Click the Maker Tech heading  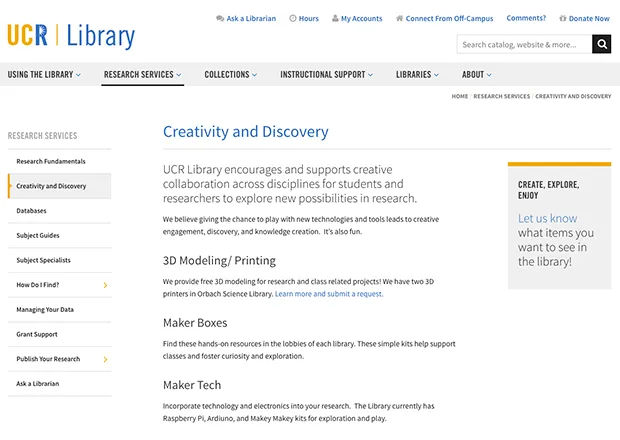192,385
